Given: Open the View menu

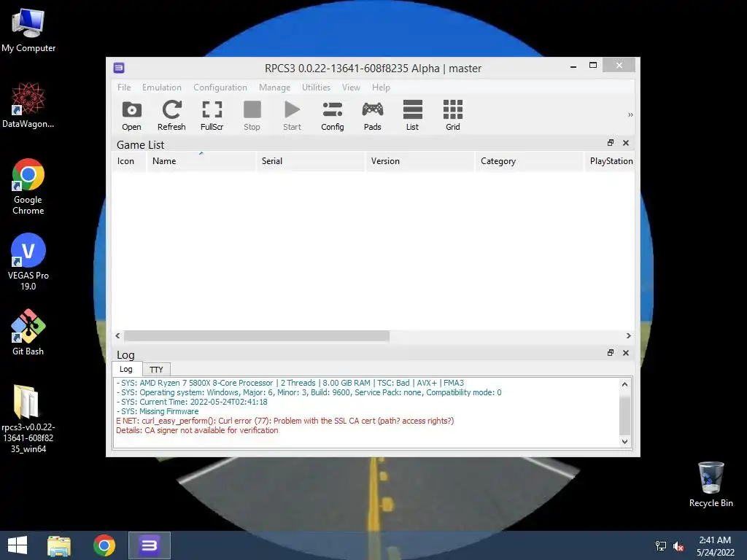Looking at the screenshot, I should pyautogui.click(x=351, y=87).
